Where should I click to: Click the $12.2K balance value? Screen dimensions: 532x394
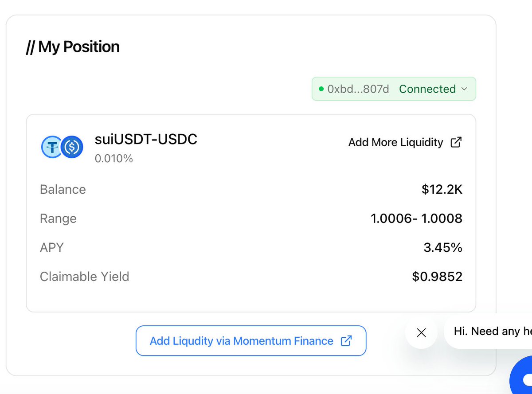(x=442, y=189)
